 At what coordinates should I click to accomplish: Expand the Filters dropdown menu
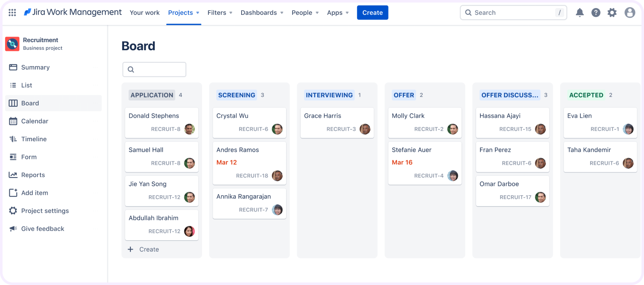pyautogui.click(x=220, y=13)
